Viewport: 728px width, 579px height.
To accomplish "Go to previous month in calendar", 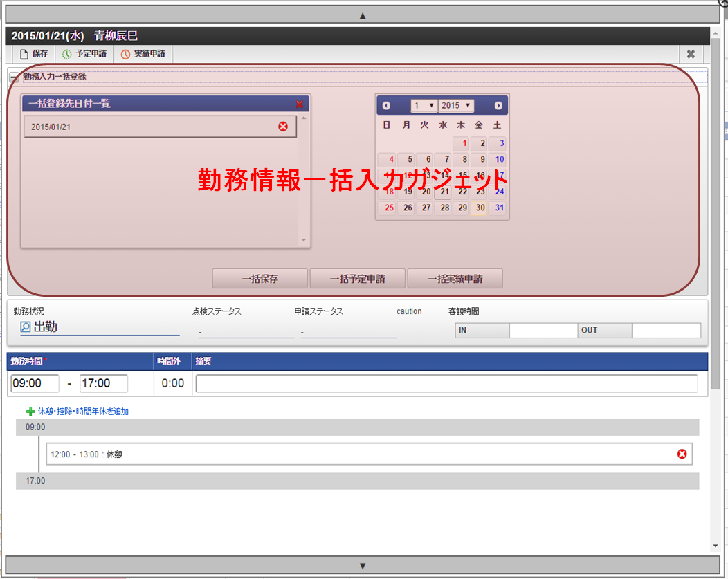I will [386, 106].
